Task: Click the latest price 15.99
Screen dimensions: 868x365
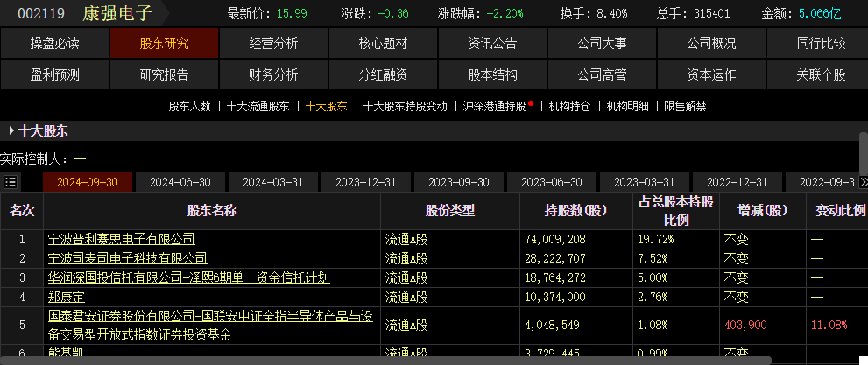Action: coord(292,13)
